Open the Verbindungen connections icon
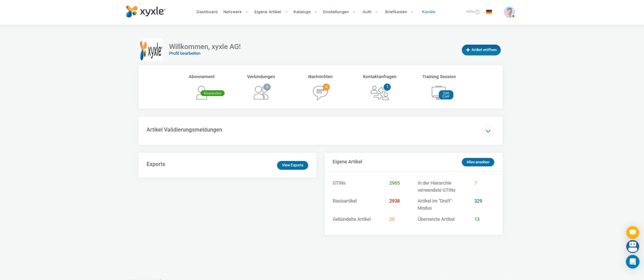 click(261, 92)
